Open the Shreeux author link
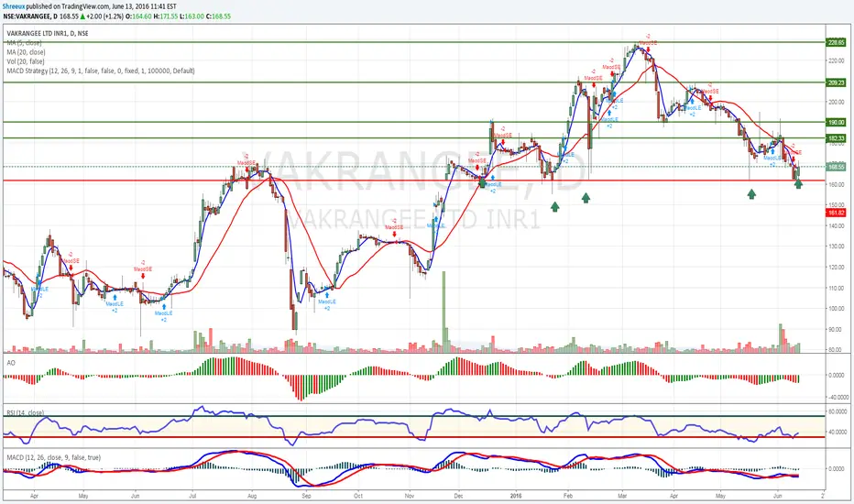854x504 pixels. tap(14, 6)
